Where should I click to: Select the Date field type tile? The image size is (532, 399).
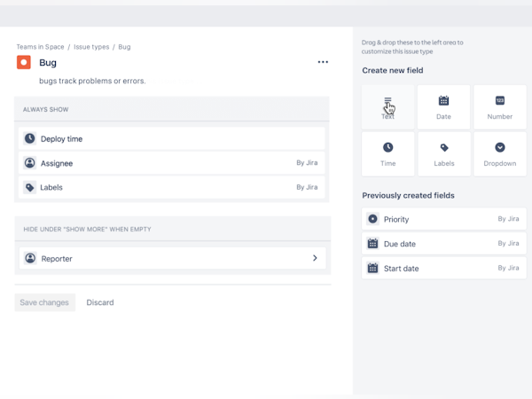coord(443,106)
